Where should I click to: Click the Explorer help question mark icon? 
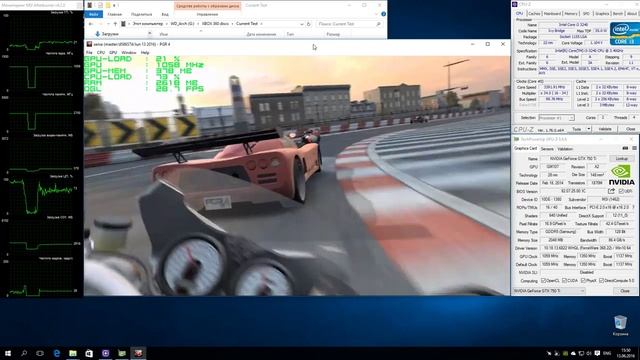(383, 14)
